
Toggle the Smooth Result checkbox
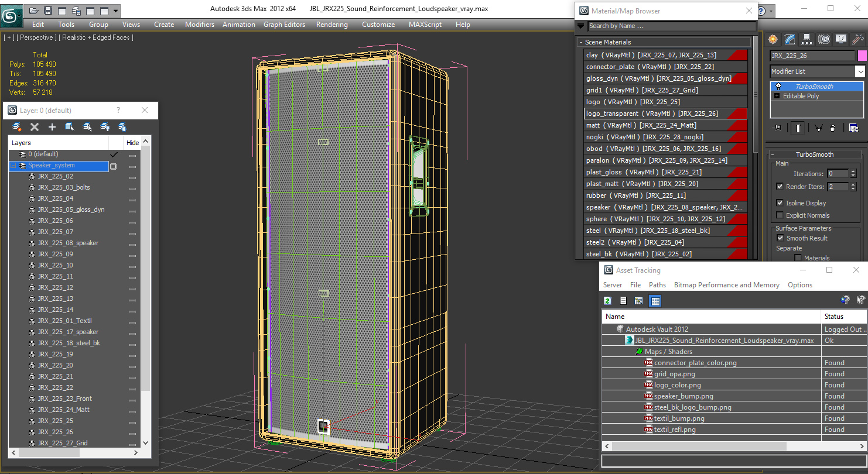pyautogui.click(x=780, y=238)
